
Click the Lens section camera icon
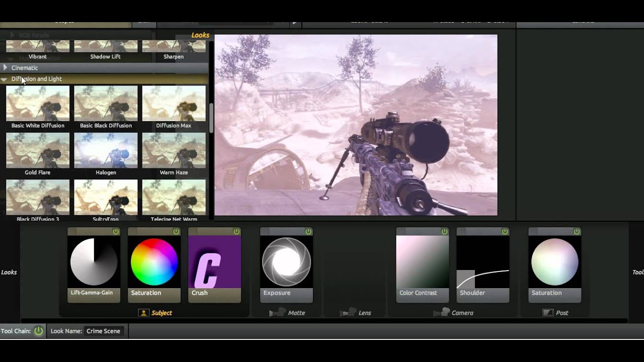pos(348,313)
